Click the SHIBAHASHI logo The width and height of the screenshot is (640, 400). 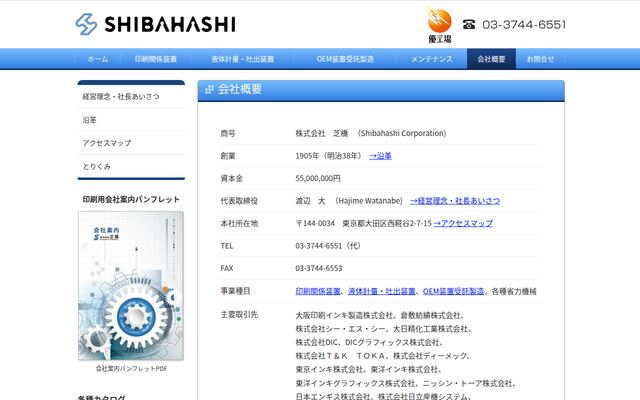156,24
